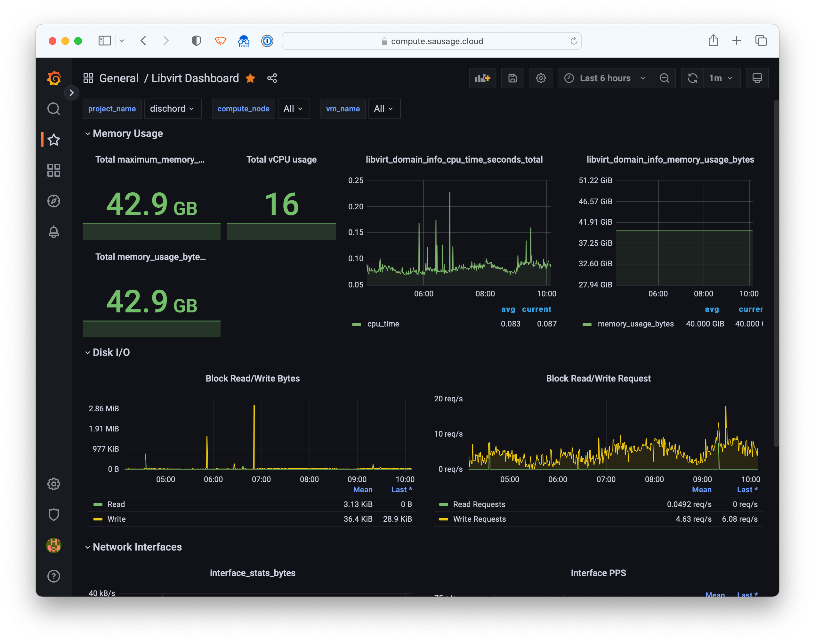This screenshot has width=815, height=644.
Task: Open the search dashboards icon
Action: [54, 109]
